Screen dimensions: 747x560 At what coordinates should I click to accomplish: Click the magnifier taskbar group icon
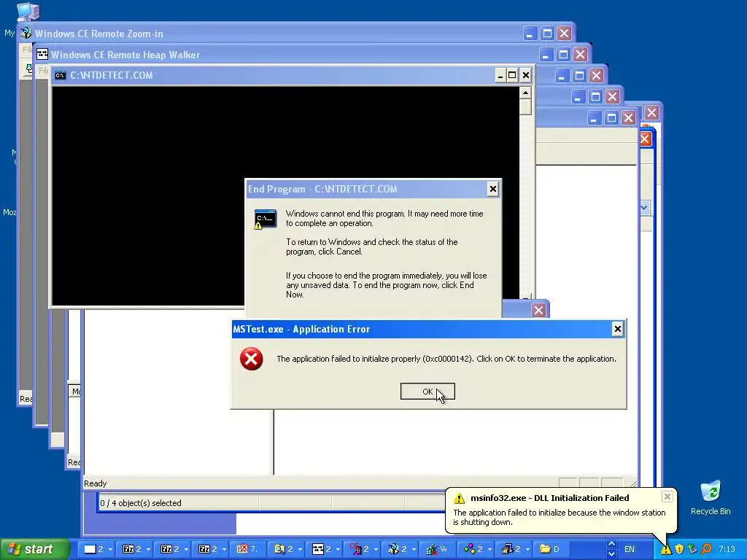[279, 549]
